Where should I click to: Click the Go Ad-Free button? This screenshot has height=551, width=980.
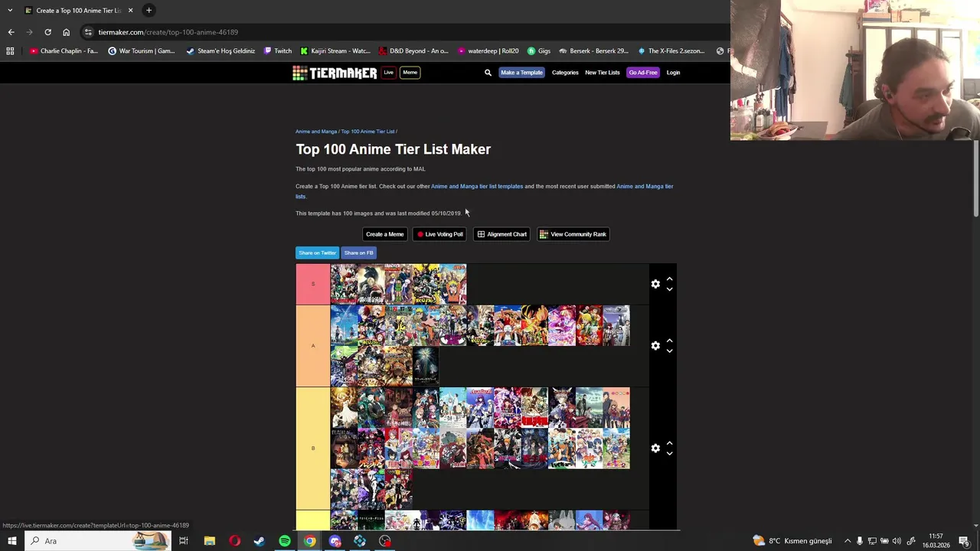point(643,73)
